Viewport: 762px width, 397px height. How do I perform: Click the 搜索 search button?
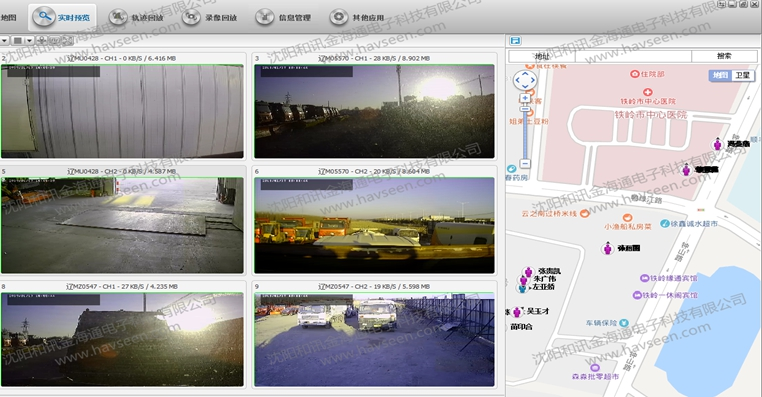[x=724, y=56]
